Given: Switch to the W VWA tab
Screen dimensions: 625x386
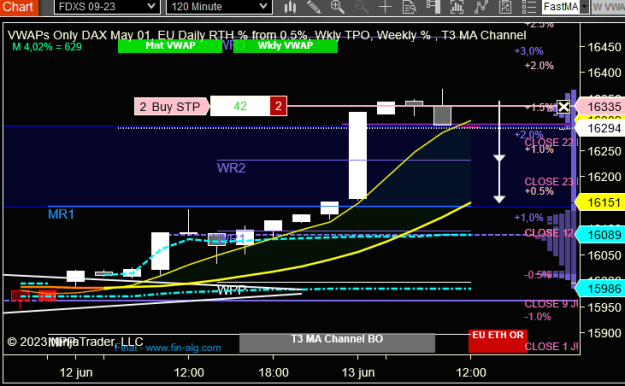Looking at the screenshot, I should click(607, 7).
